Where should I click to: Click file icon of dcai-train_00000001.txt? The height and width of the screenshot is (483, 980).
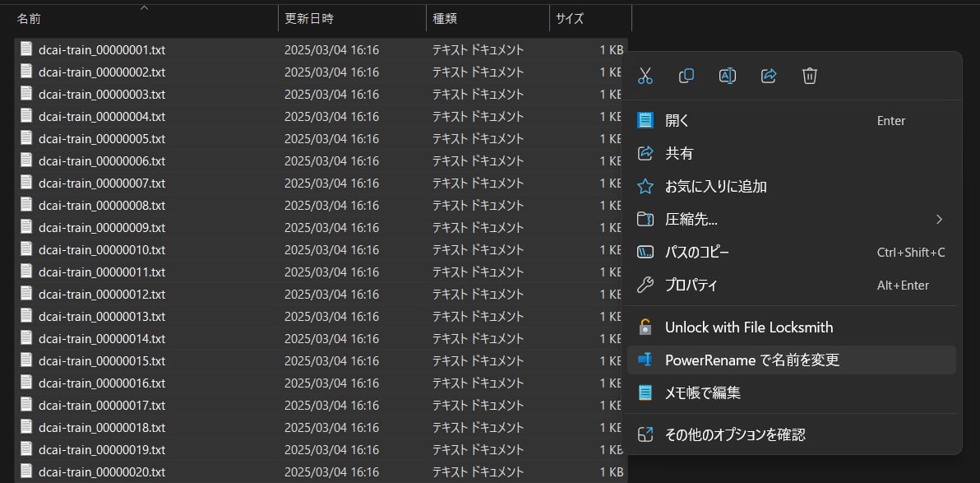pos(26,49)
